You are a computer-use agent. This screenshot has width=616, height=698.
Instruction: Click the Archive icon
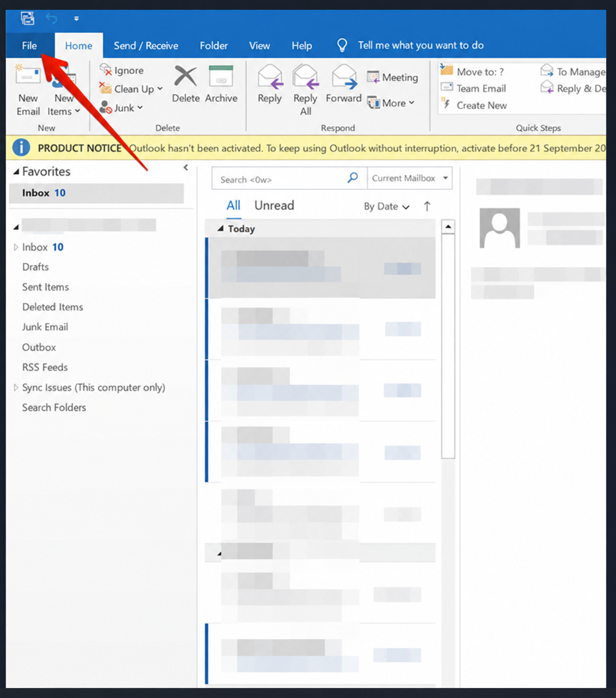tap(221, 76)
